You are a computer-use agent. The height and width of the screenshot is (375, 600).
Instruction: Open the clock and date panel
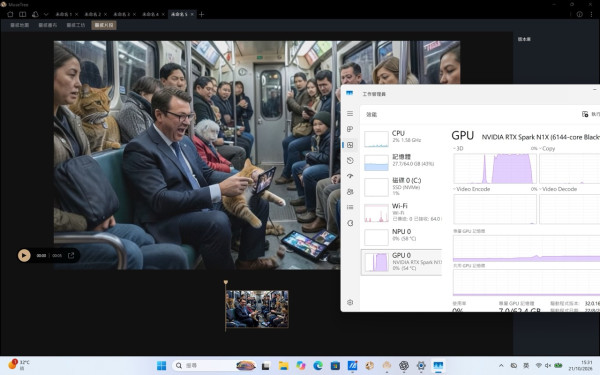click(x=581, y=366)
